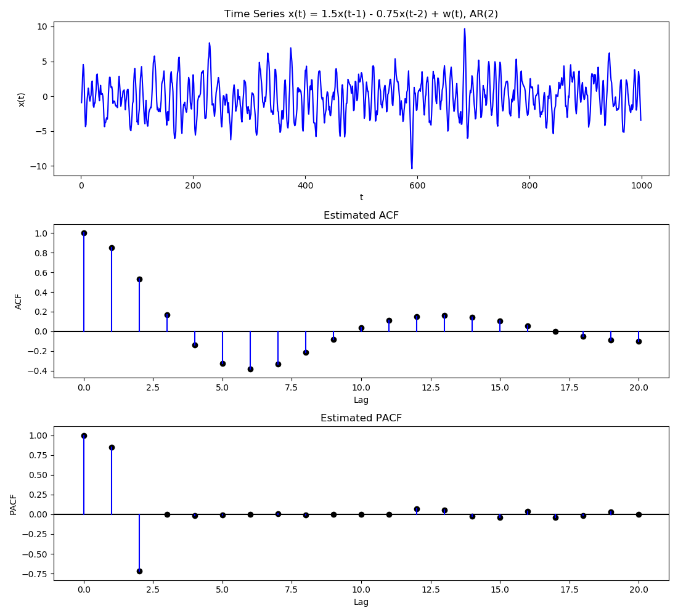
Task: Click the ACF marker at lag 0
Action: (x=84, y=233)
